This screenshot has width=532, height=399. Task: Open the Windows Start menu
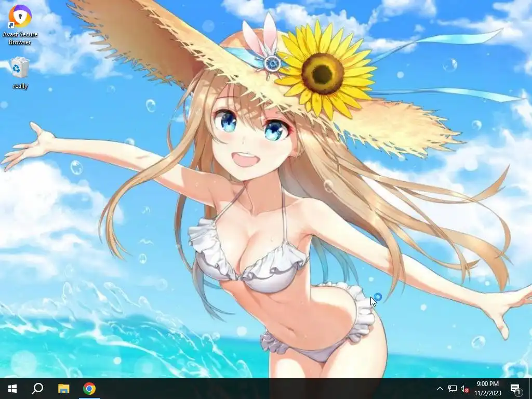click(12, 389)
